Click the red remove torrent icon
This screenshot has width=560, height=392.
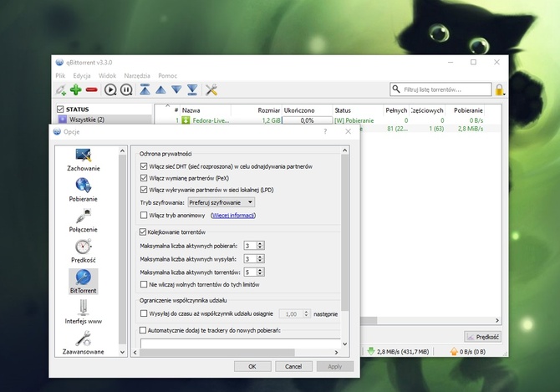point(92,89)
